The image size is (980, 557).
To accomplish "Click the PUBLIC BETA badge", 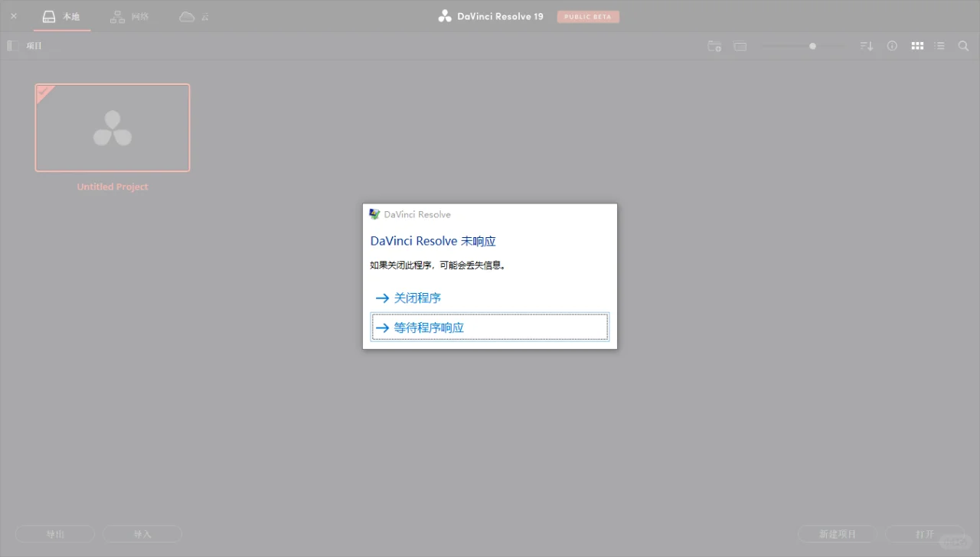I will pyautogui.click(x=588, y=16).
